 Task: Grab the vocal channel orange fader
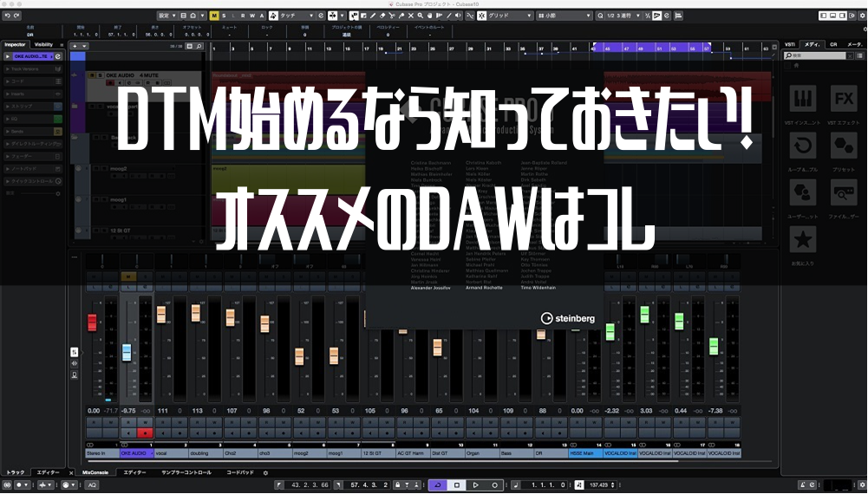pos(161,315)
